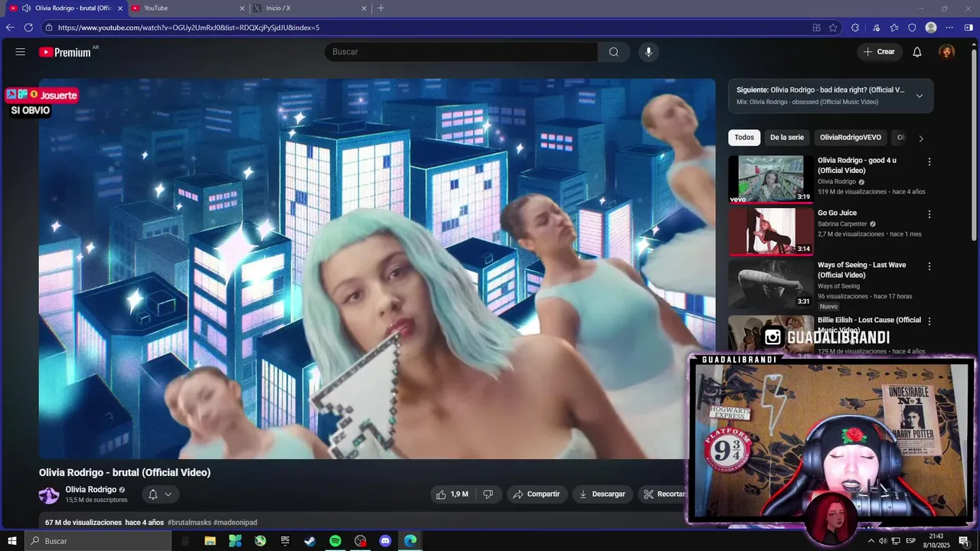
Task: Open Ways of Seeing Last Wave thumbnail
Action: pyautogui.click(x=771, y=284)
